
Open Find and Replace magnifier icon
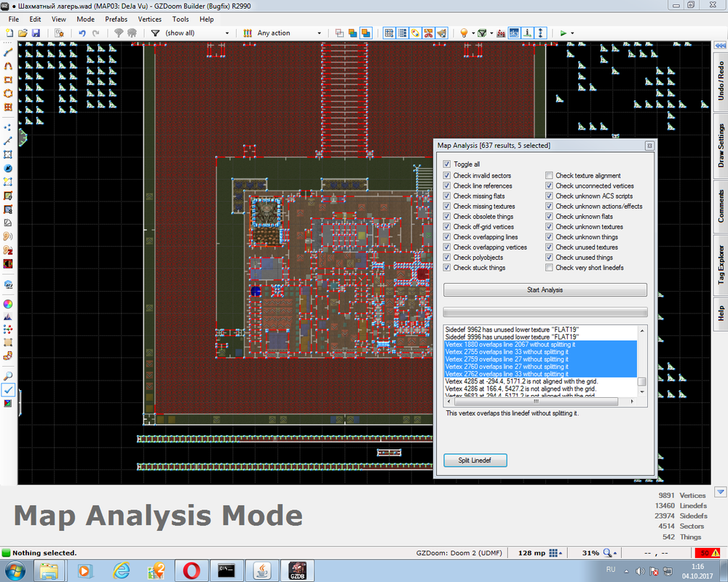point(8,376)
